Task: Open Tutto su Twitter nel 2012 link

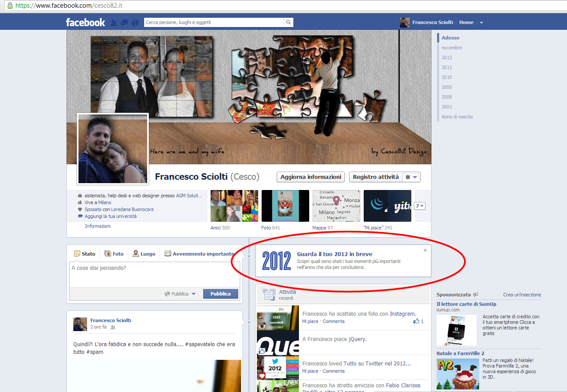Action: coord(377,363)
